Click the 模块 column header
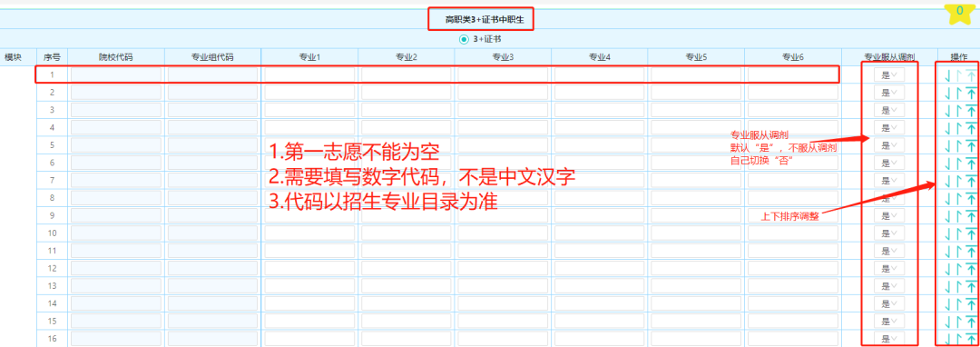Image resolution: width=980 pixels, height=347 pixels. pyautogui.click(x=14, y=57)
